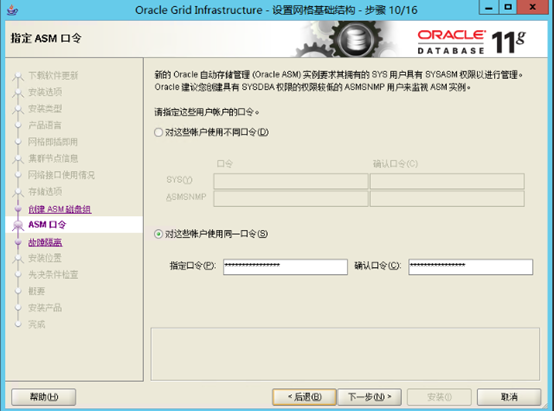554x411 pixels.
Task: Go back with the 后退 button
Action: (304, 397)
